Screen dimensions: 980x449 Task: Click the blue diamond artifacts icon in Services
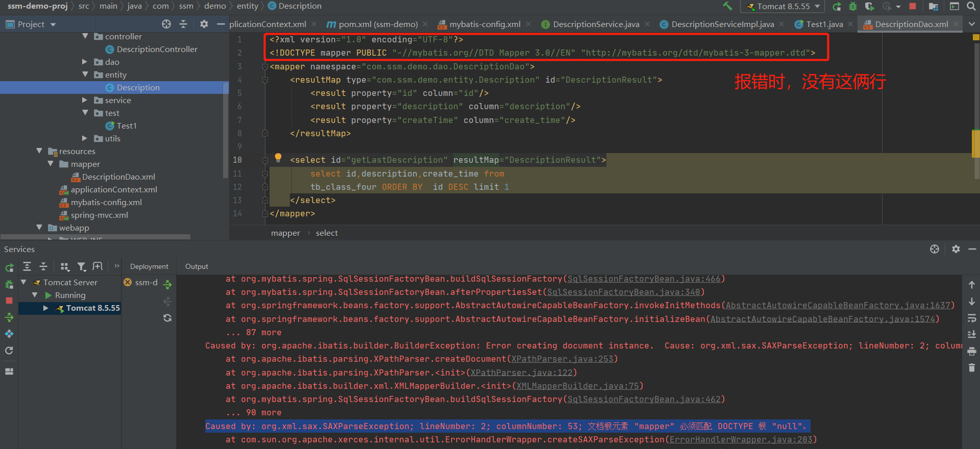click(x=9, y=334)
